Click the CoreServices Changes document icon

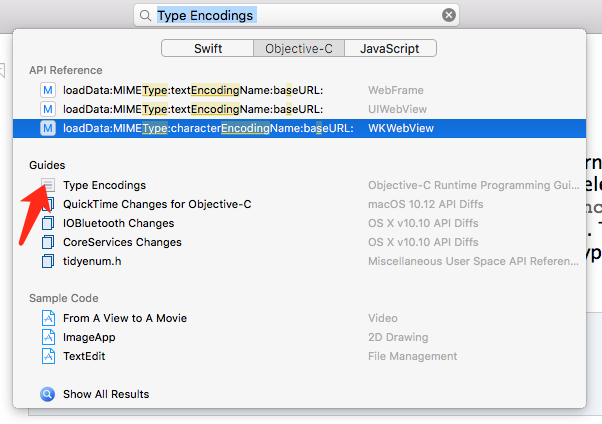(x=47, y=242)
